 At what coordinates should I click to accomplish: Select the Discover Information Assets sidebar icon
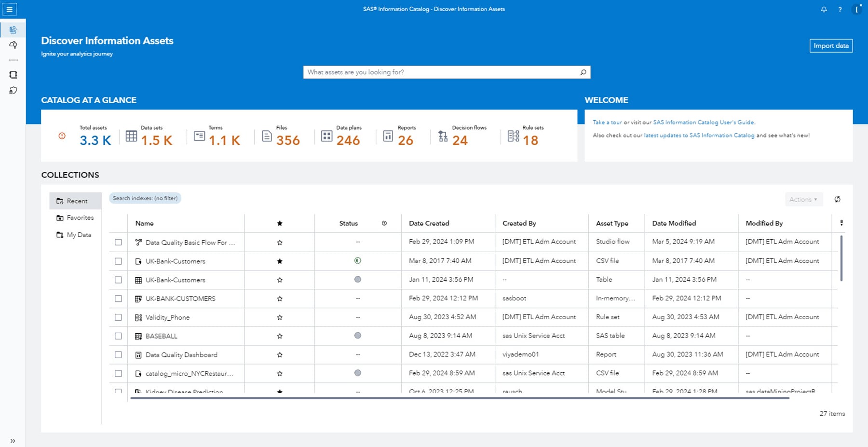click(x=13, y=29)
